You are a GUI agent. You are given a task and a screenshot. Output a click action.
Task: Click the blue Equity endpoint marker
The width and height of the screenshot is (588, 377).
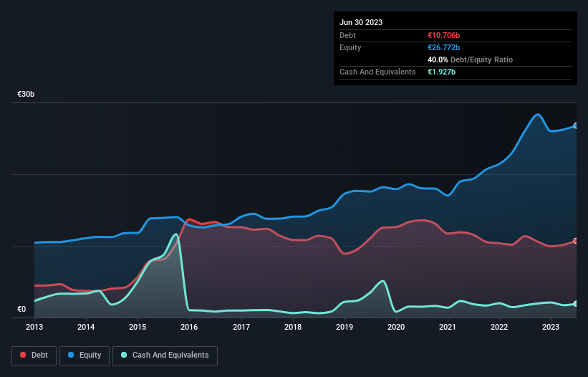pyautogui.click(x=576, y=125)
